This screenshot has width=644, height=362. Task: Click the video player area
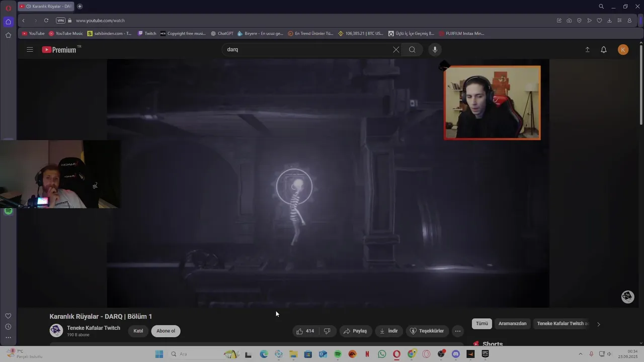click(x=328, y=183)
